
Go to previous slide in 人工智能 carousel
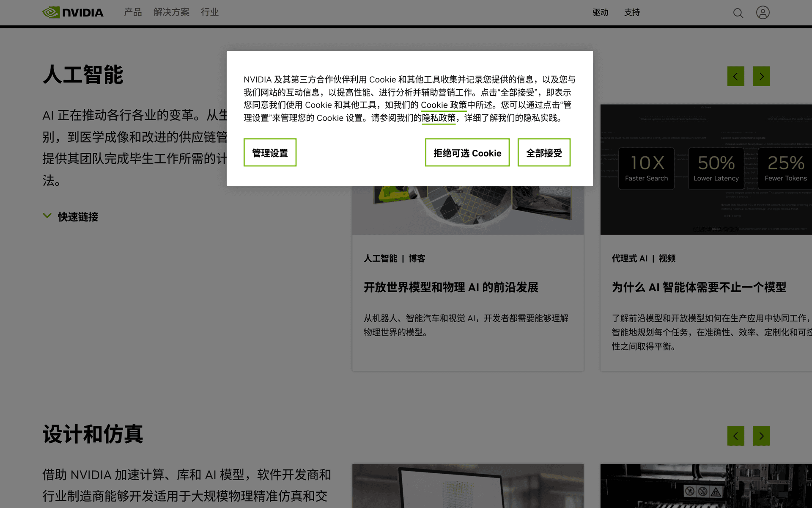pos(735,76)
